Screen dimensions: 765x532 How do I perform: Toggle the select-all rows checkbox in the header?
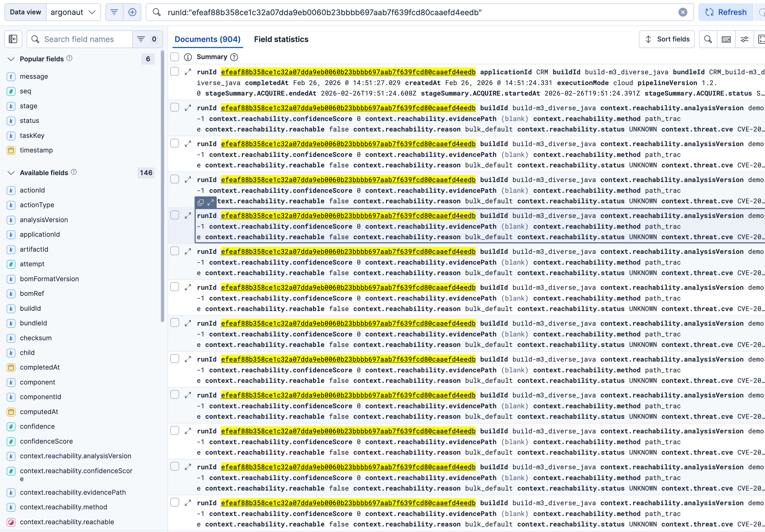(175, 57)
